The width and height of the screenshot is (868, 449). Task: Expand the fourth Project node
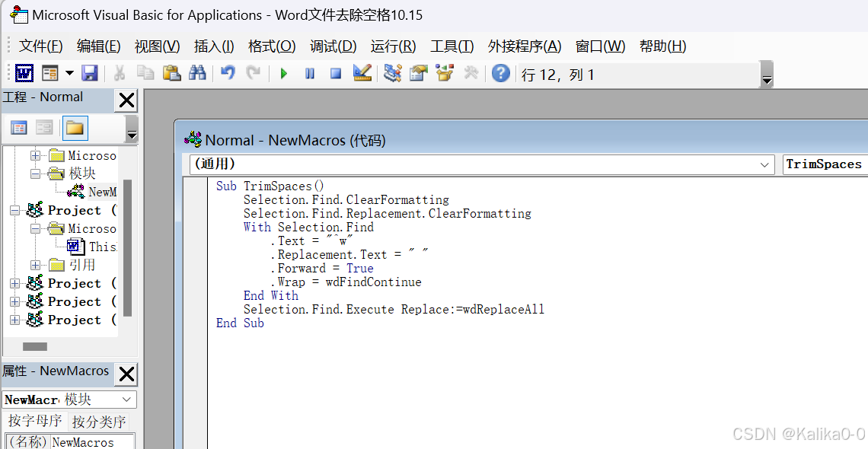coord(14,320)
